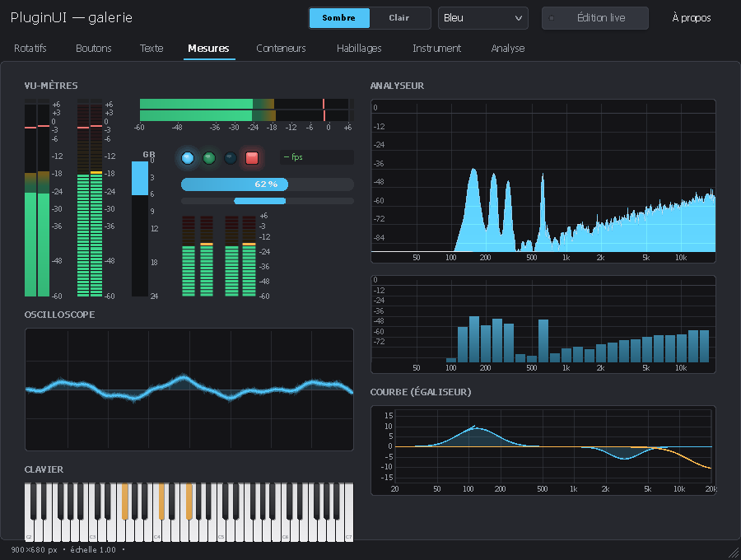
Task: Click the PluginUI — galerie title
Action: coord(72,17)
